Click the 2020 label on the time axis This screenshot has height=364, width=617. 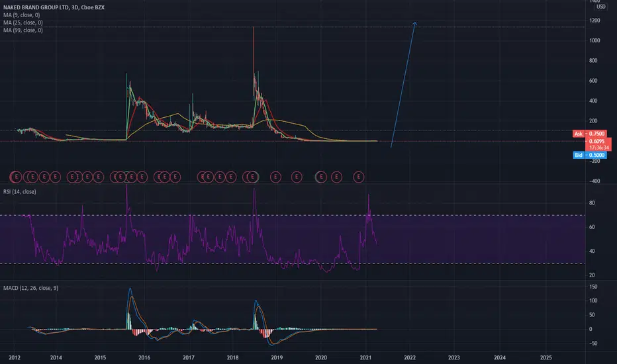[321, 357]
